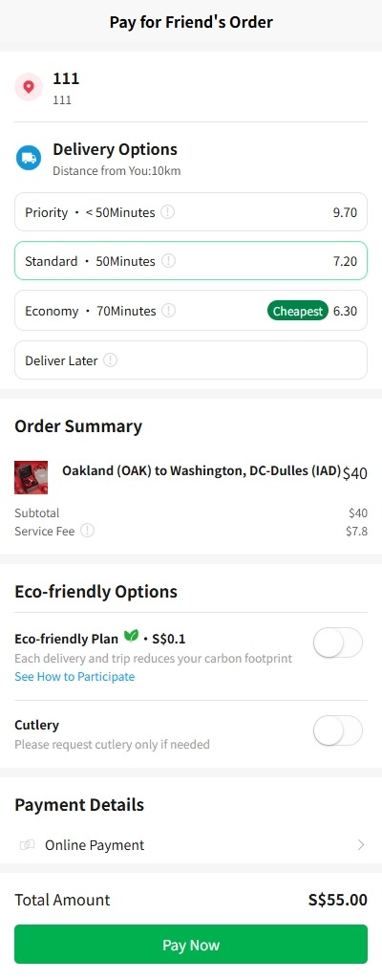Click the green leaf Eco-friendly icon

click(x=131, y=636)
